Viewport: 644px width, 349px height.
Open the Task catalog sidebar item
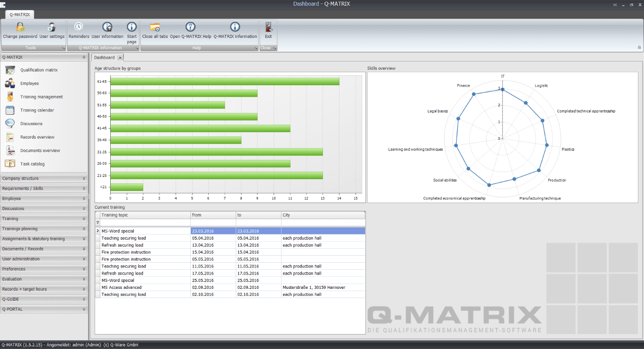click(x=32, y=164)
